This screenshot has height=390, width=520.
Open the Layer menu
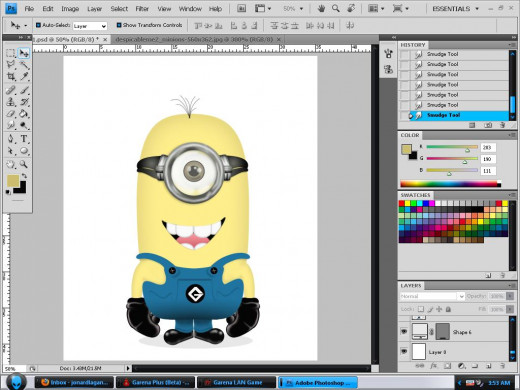[94, 9]
